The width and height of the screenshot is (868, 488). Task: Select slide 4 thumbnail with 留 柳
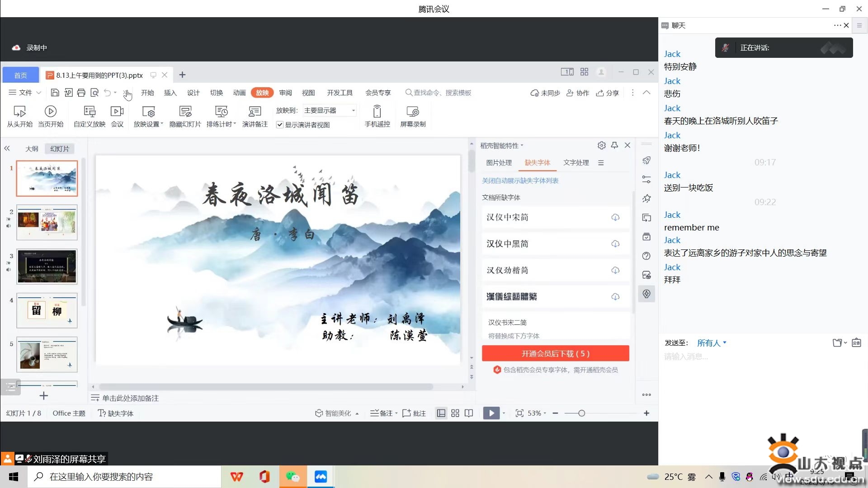[x=47, y=310]
